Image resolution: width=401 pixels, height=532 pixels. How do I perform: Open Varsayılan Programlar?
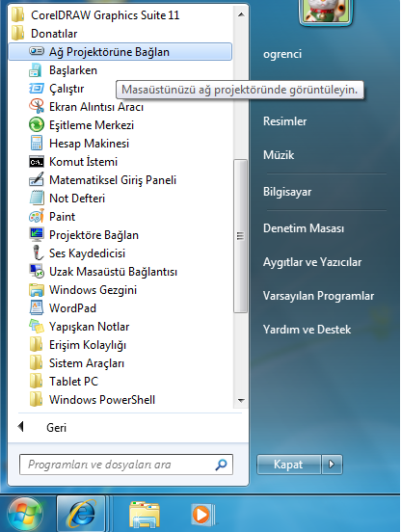click(318, 296)
